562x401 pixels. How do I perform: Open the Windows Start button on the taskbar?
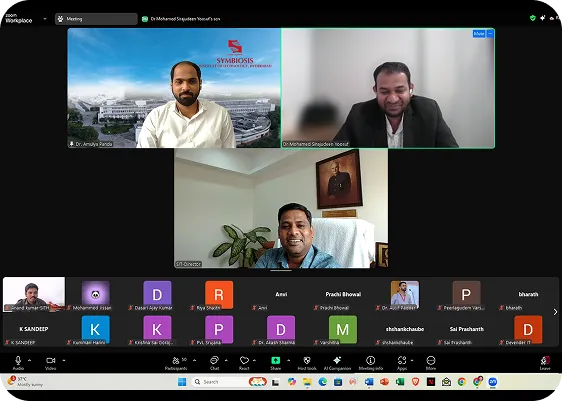pyautogui.click(x=182, y=382)
